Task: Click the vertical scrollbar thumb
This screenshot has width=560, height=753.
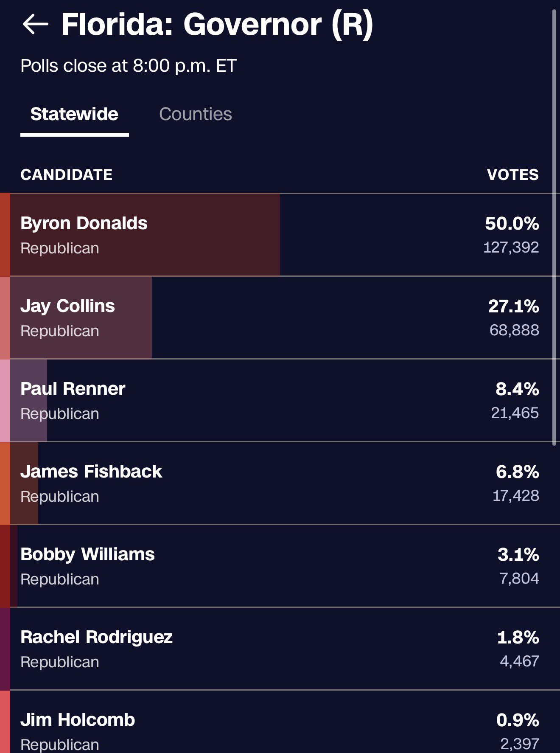Action: [554, 228]
